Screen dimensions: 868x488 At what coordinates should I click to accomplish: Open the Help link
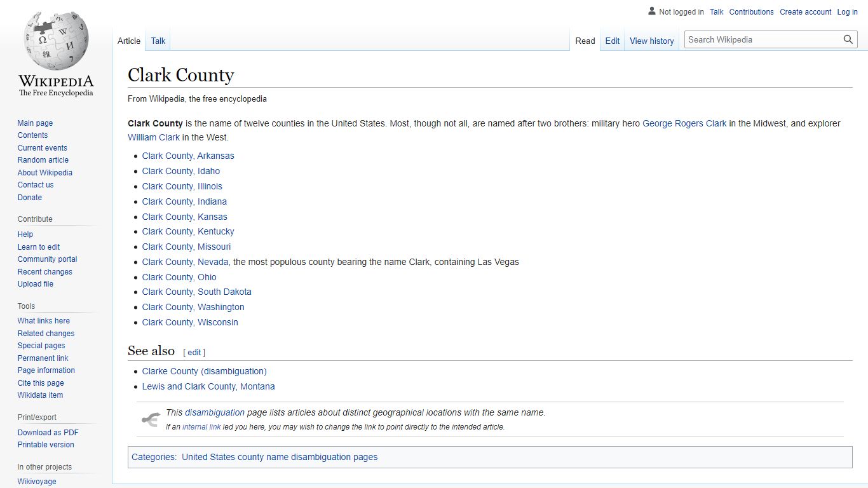(25, 234)
